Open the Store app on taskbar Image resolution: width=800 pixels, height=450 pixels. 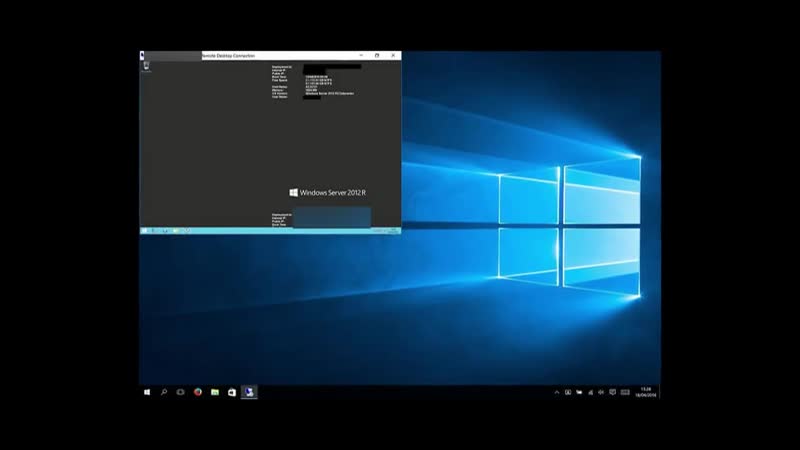pyautogui.click(x=232, y=392)
